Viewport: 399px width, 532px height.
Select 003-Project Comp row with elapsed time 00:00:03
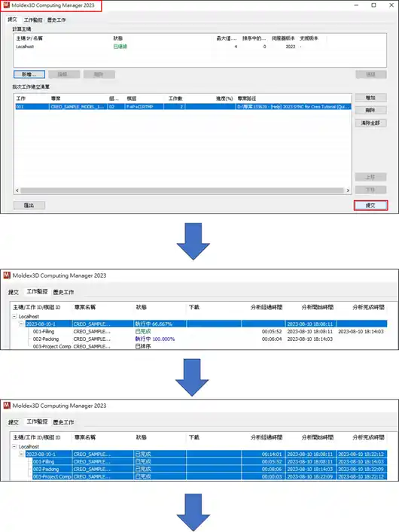point(209,476)
